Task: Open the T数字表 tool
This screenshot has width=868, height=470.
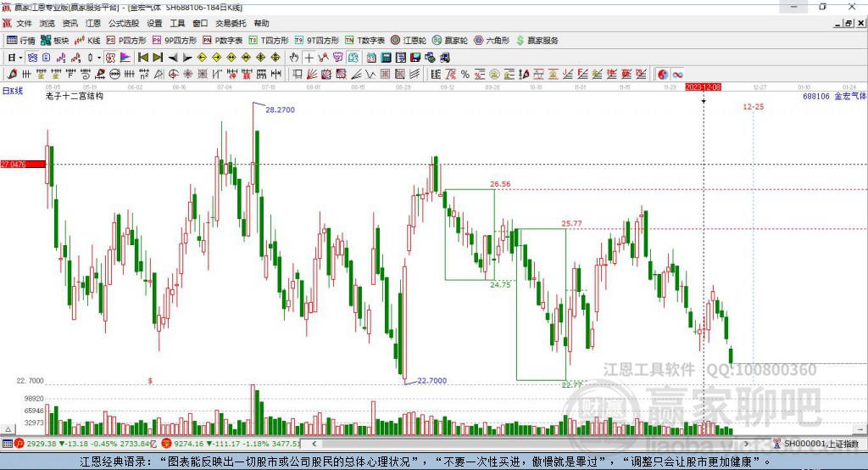Action: [364, 41]
